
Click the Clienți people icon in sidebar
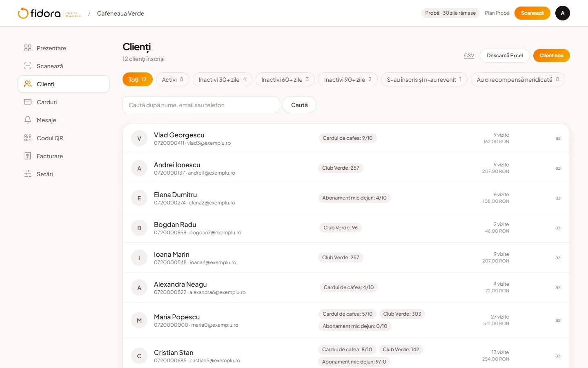click(28, 84)
